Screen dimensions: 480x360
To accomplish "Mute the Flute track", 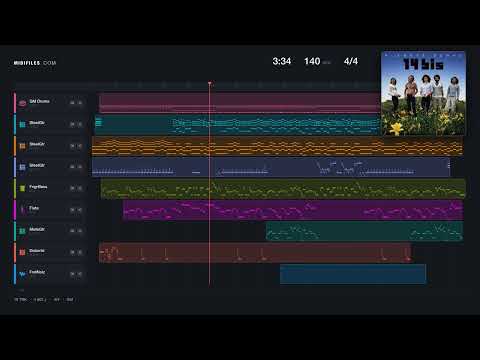I will click(72, 210).
